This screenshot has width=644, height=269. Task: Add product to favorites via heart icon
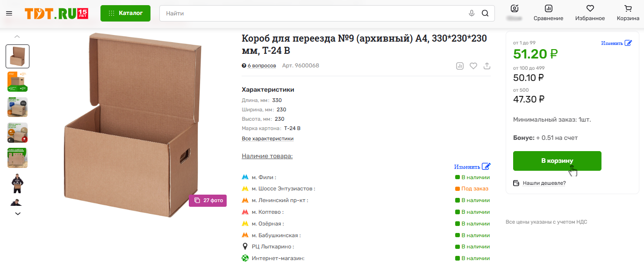pyautogui.click(x=473, y=66)
